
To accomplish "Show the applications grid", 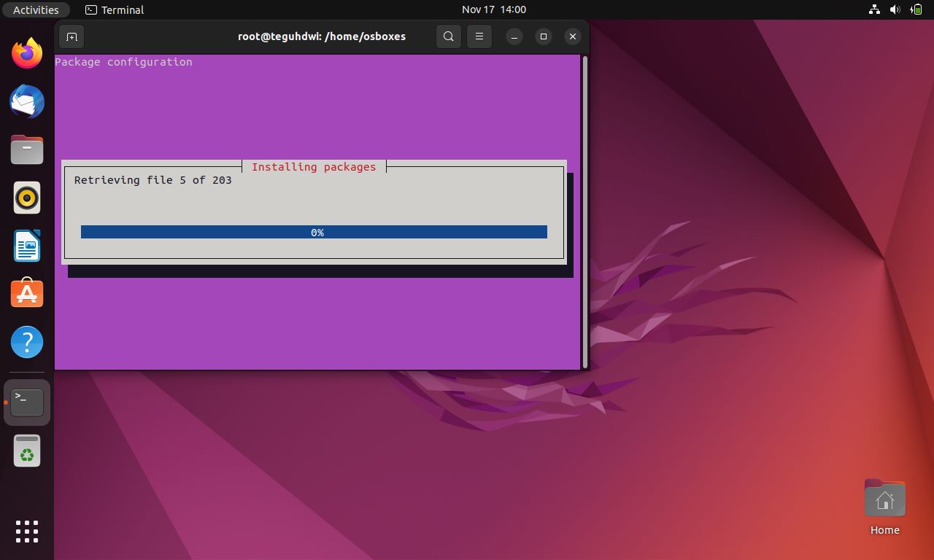I will [27, 532].
